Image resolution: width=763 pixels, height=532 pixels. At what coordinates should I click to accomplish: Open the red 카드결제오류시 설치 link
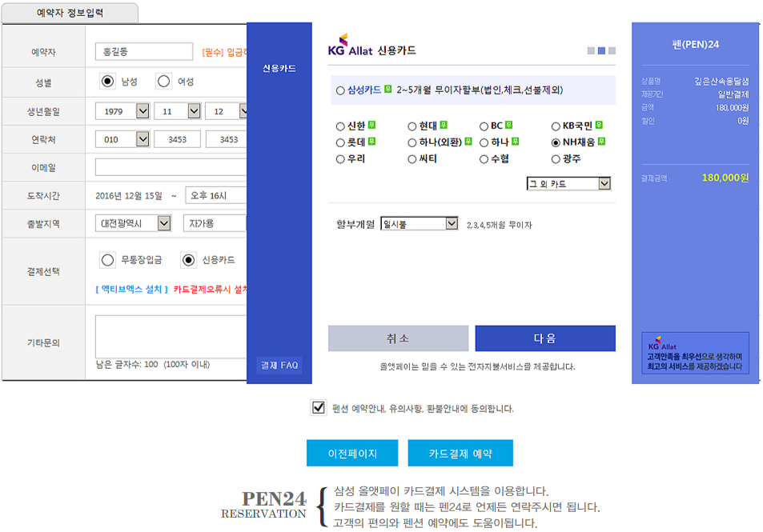coord(211,290)
